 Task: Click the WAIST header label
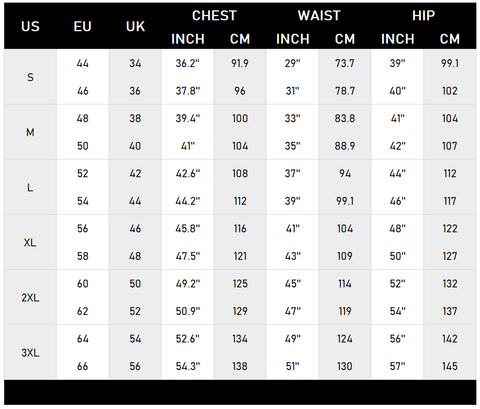point(319,16)
